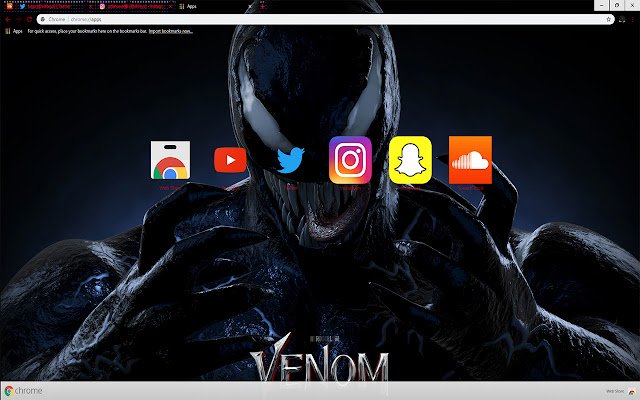Launch the SoundCloud app
Image resolution: width=640 pixels, height=400 pixels.
[x=470, y=160]
